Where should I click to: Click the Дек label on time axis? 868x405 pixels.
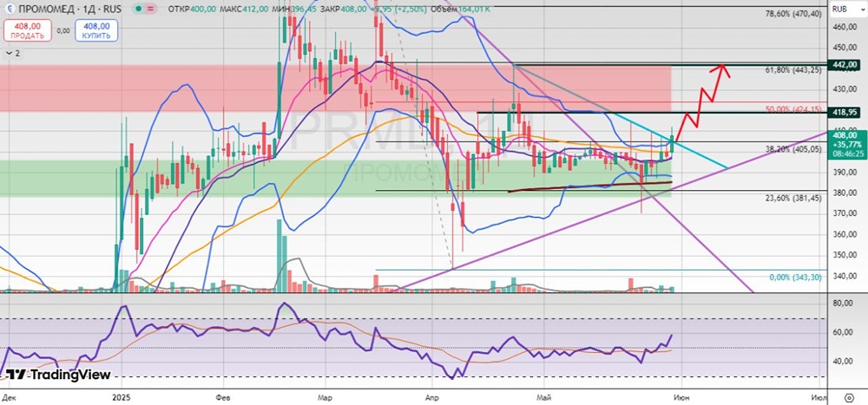9,397
